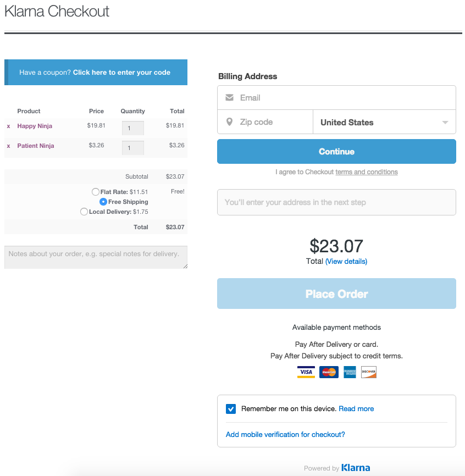The height and width of the screenshot is (476, 465).
Task: Remove Happy Ninja with the x icon
Action: click(x=8, y=126)
